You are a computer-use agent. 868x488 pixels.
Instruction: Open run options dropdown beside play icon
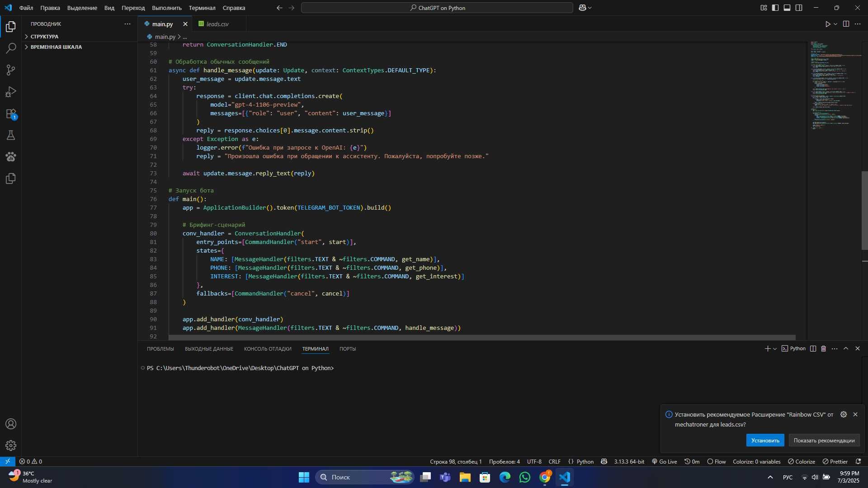pyautogui.click(x=835, y=24)
